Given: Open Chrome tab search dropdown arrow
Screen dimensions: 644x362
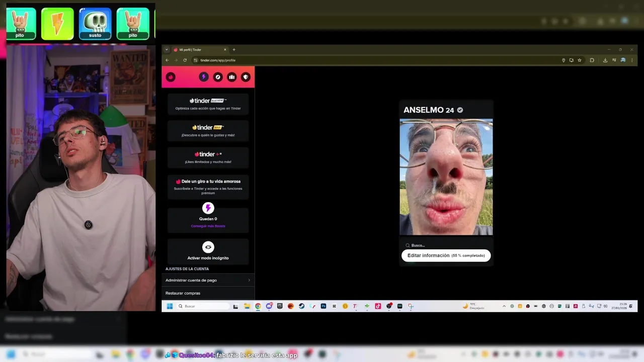Looking at the screenshot, I should click(x=167, y=50).
